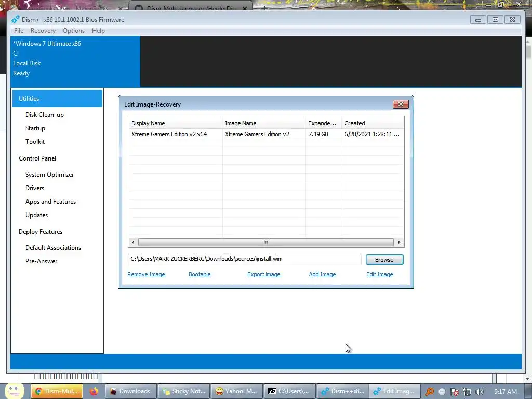Open Disk Clean-up in sidebar
Screen dimensions: 532x399
tap(45, 115)
